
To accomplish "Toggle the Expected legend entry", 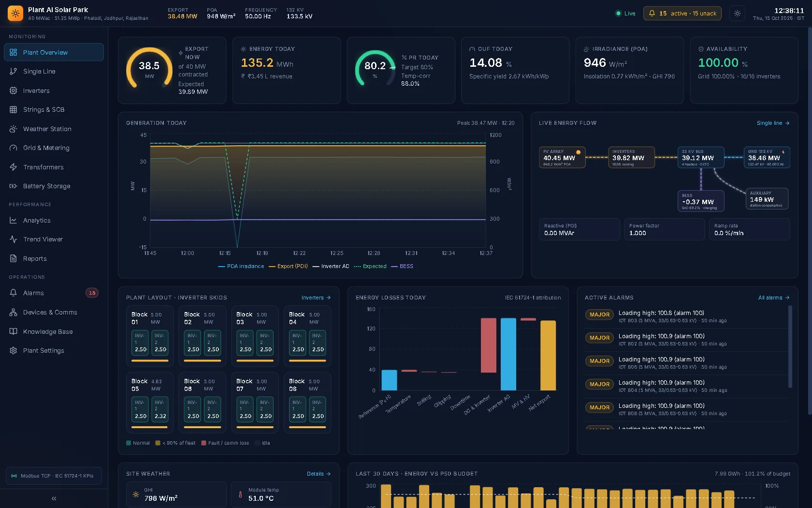I will coord(370,266).
